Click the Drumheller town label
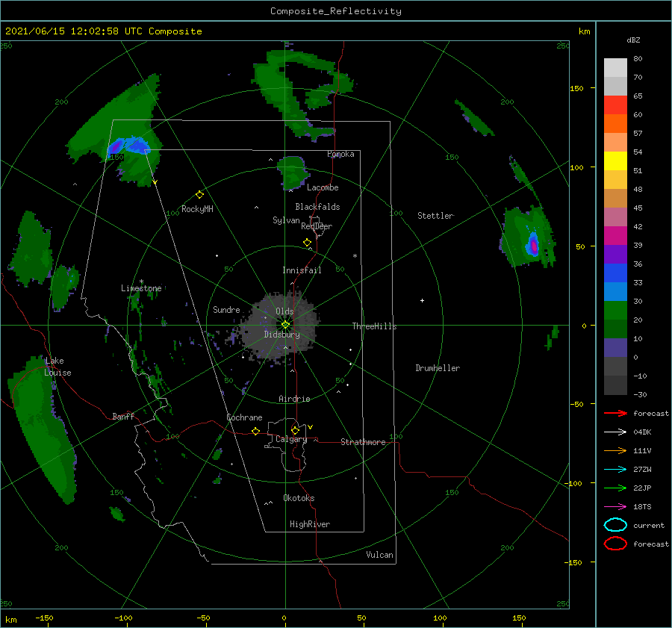 [x=438, y=368]
